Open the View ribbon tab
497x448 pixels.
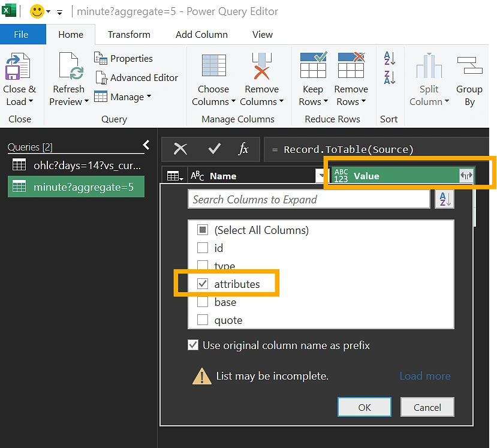point(262,34)
